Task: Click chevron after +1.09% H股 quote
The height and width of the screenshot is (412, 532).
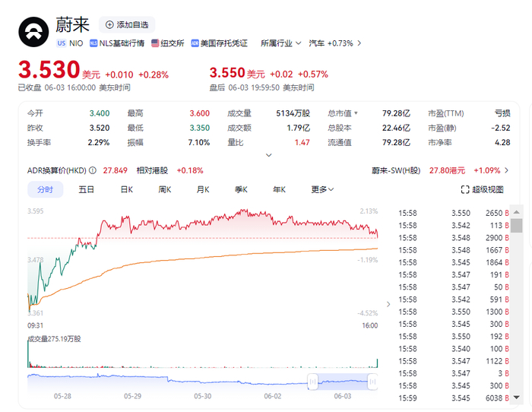Action: coord(507,170)
